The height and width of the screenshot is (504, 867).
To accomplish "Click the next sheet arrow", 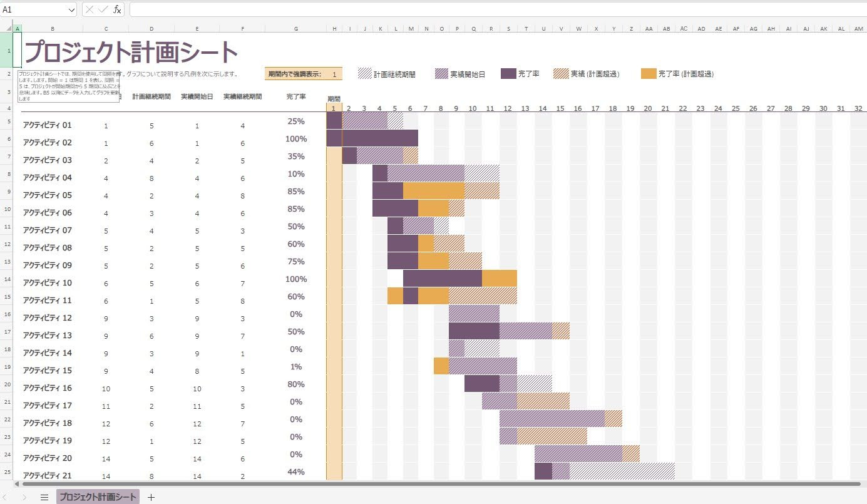I will pos(24,497).
